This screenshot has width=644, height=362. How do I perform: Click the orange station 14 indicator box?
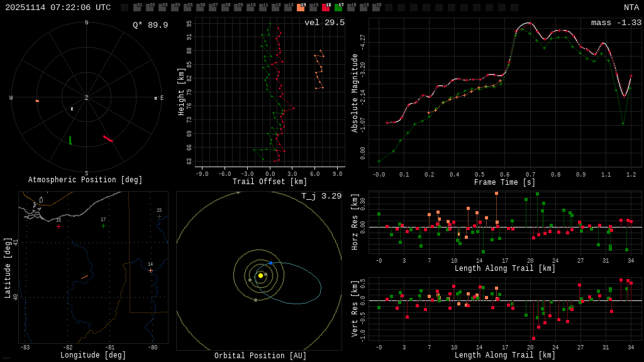pos(301,8)
